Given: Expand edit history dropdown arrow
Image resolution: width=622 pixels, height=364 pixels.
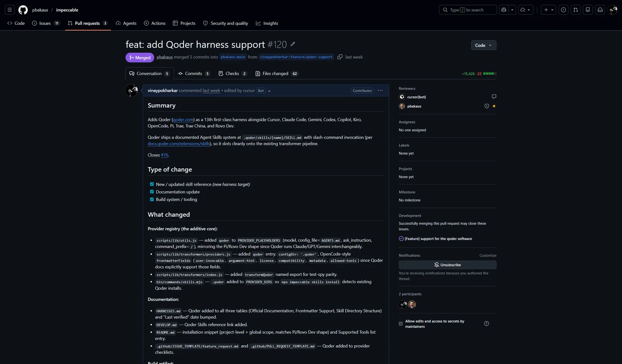Looking at the screenshot, I should click(x=269, y=91).
